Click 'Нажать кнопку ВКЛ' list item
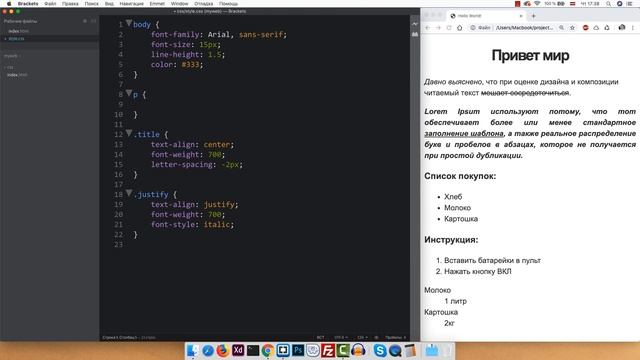The image size is (640, 360). [478, 271]
